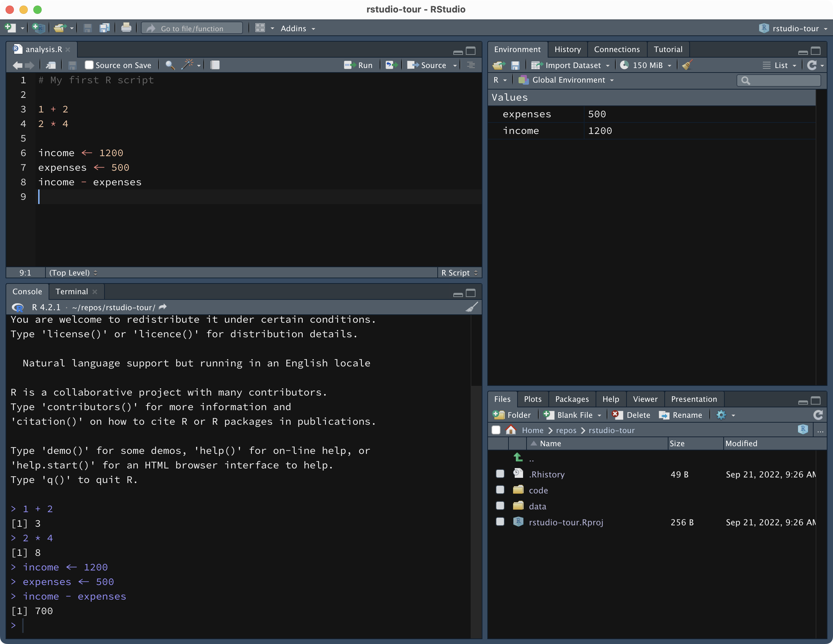This screenshot has width=833, height=644.
Task: Refresh the Environment pane
Action: 811,66
